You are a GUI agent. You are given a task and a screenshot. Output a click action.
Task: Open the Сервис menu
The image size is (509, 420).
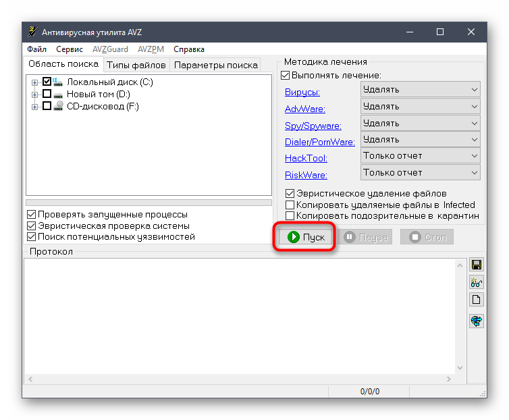click(x=69, y=49)
